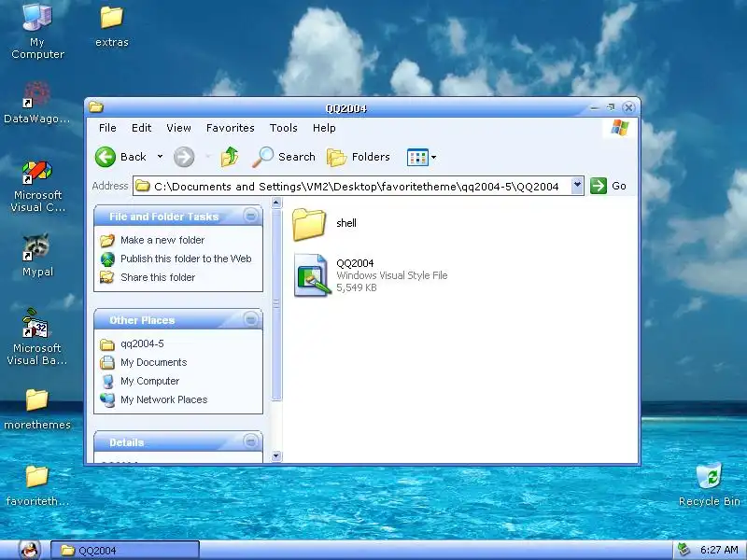Click the My Network Places icon
Image resolution: width=747 pixels, height=560 pixels.
click(107, 399)
